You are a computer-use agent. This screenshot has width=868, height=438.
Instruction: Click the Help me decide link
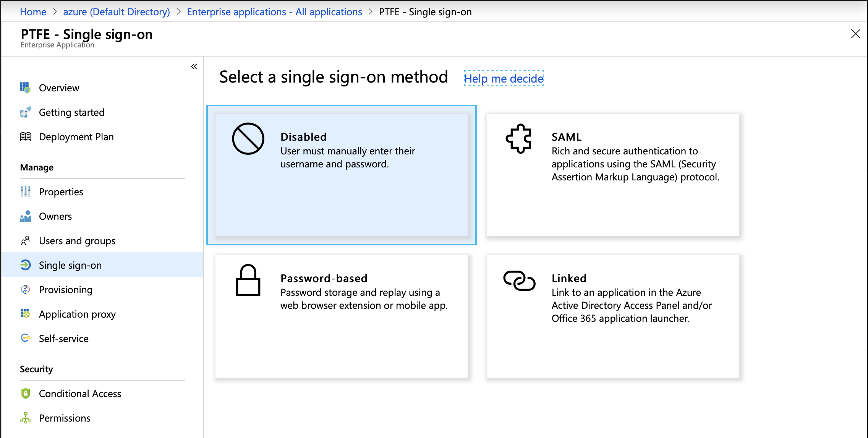[504, 78]
